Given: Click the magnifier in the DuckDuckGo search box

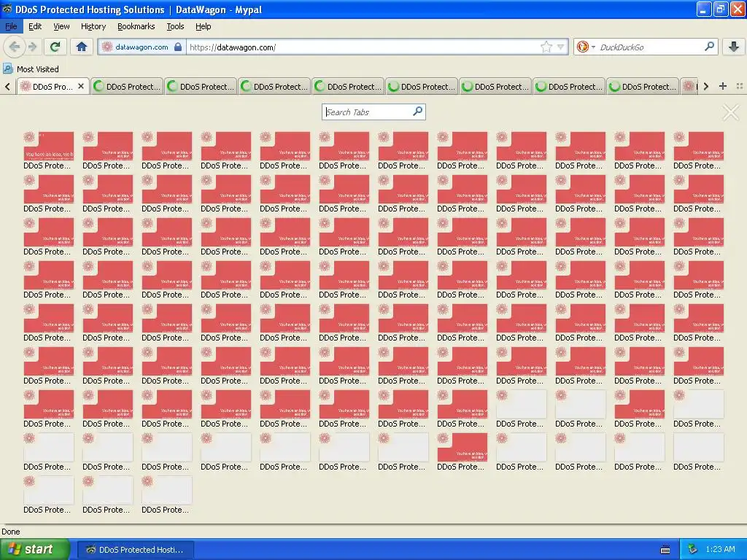Looking at the screenshot, I should coord(709,47).
